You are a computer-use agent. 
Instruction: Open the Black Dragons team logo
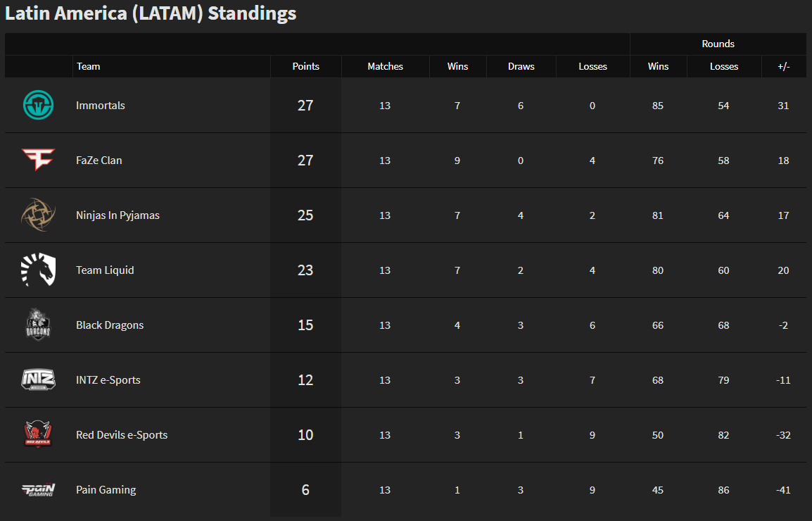click(x=38, y=325)
